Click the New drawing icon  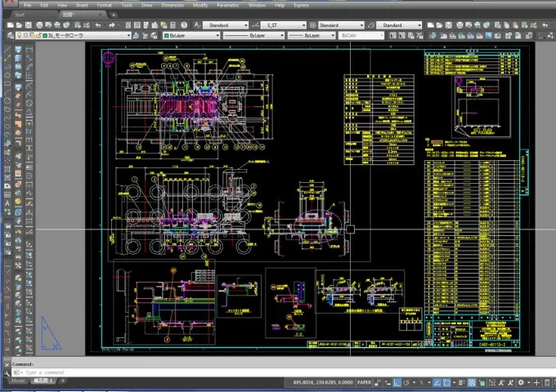(10, 25)
